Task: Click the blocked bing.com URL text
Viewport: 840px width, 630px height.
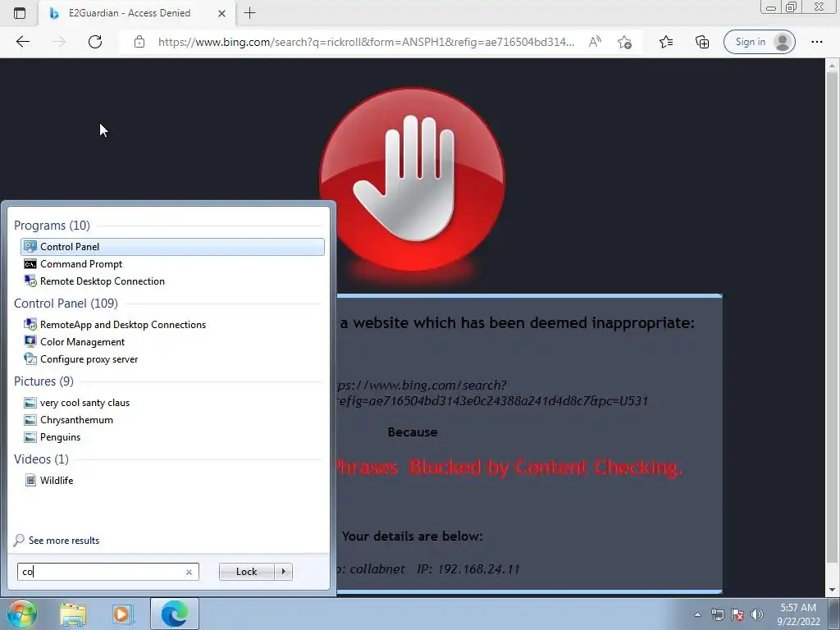Action: [492, 393]
